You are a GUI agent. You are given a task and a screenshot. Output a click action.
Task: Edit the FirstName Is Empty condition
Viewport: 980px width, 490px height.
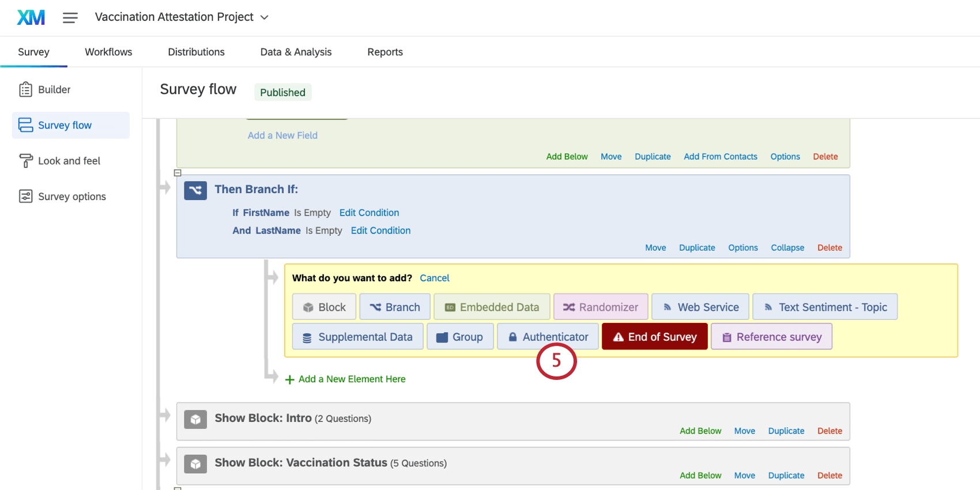point(369,213)
